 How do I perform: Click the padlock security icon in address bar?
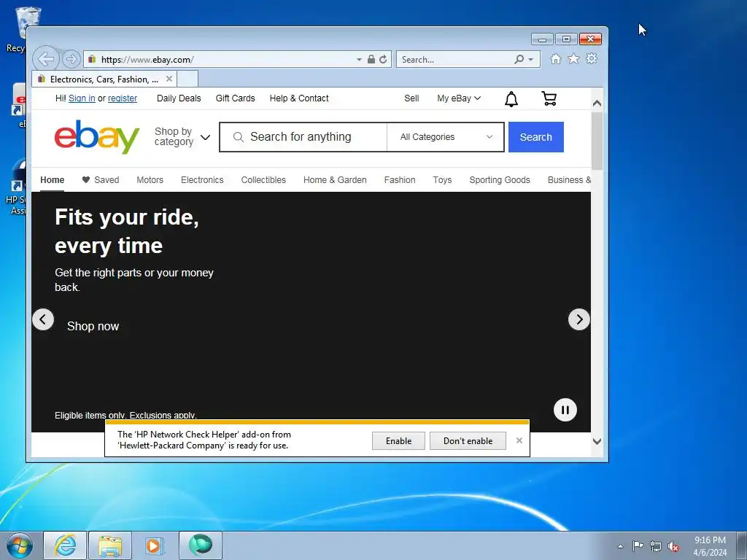pyautogui.click(x=371, y=59)
